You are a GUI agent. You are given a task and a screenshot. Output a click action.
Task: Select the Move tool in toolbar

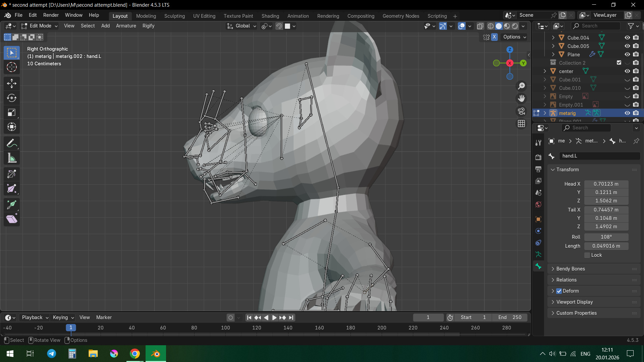pyautogui.click(x=12, y=83)
